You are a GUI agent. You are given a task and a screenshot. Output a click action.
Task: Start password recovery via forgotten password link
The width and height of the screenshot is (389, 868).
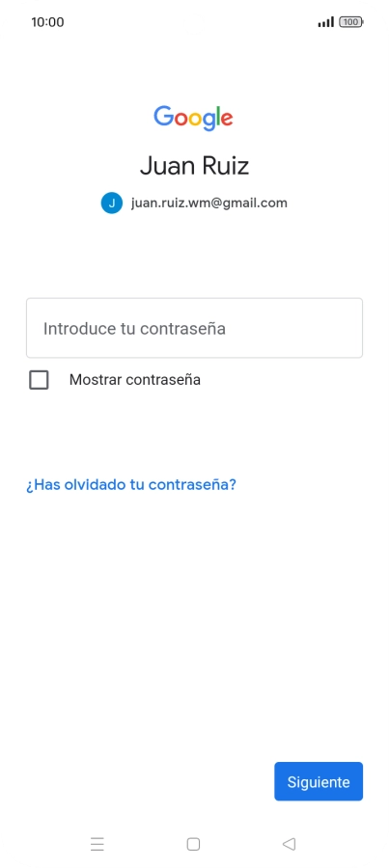point(130,484)
